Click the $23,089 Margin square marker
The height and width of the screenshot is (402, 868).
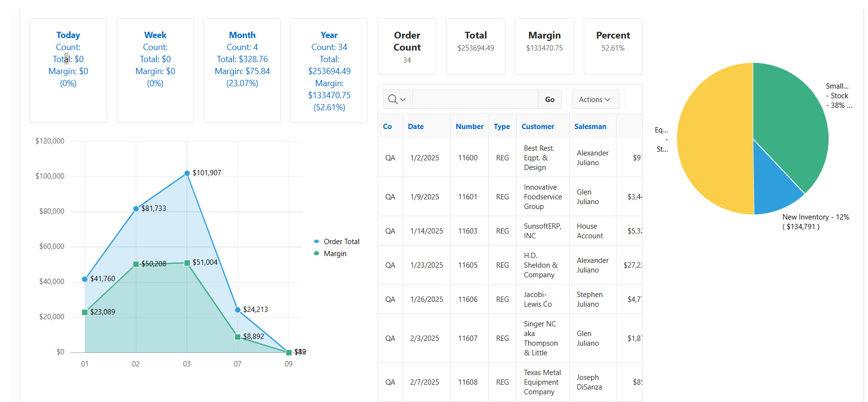pyautogui.click(x=85, y=312)
